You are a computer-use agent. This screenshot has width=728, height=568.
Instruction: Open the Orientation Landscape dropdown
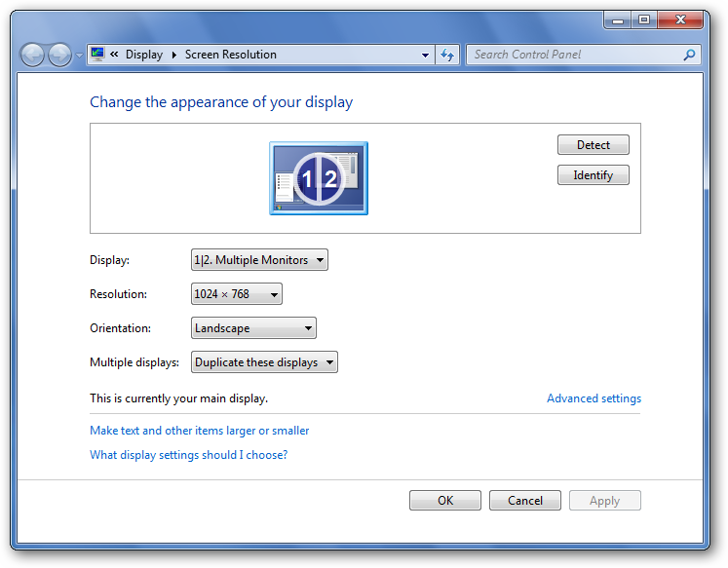tap(253, 328)
